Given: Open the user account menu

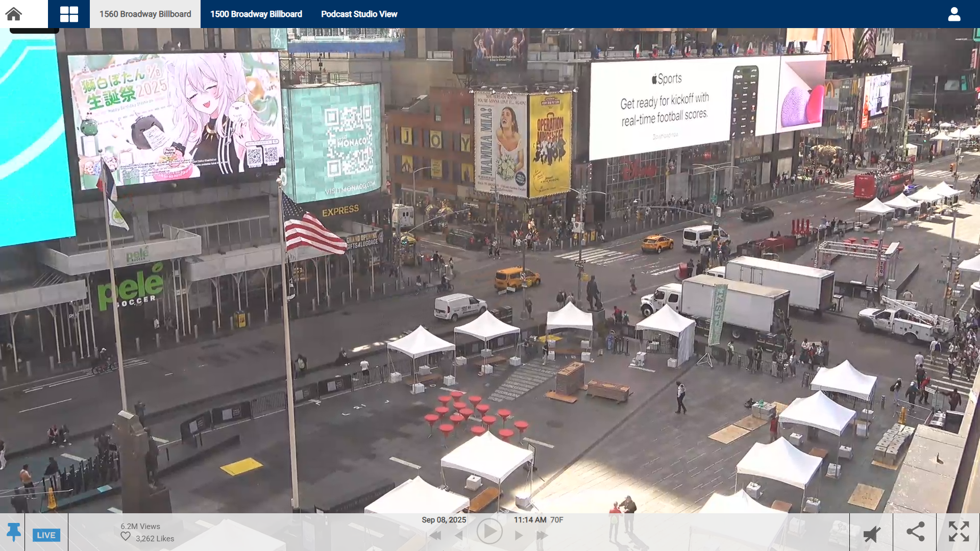Looking at the screenshot, I should [954, 14].
